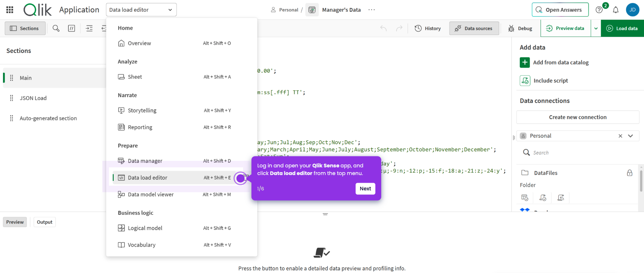The image size is (644, 273).
Task: Click the Open Answers button
Action: 560,10
